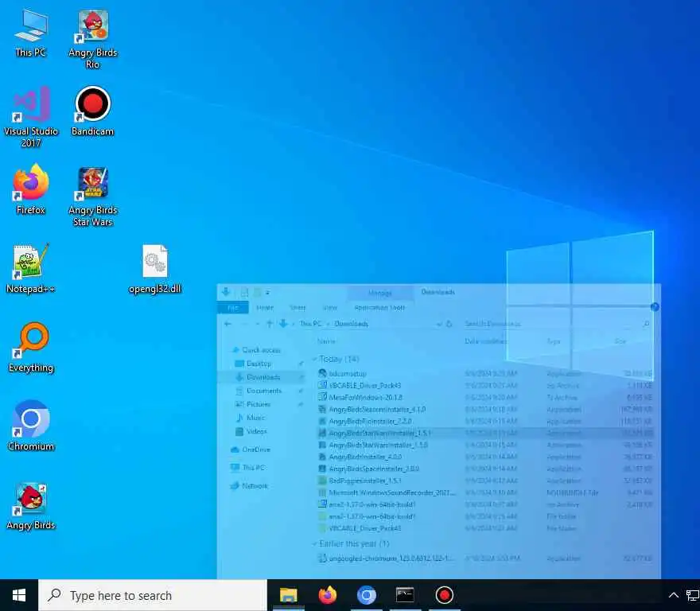
Task: Switch to the Share ribbon tab
Action: [x=297, y=308]
